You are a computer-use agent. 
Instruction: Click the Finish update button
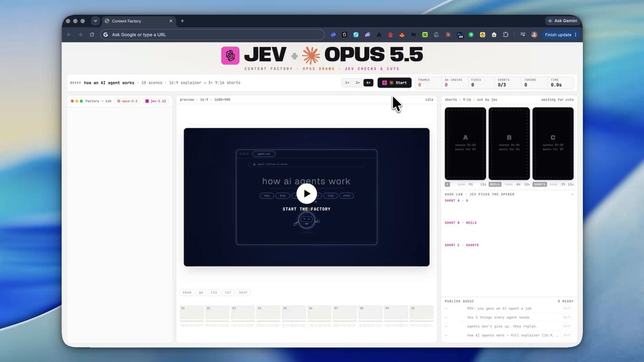click(x=560, y=34)
